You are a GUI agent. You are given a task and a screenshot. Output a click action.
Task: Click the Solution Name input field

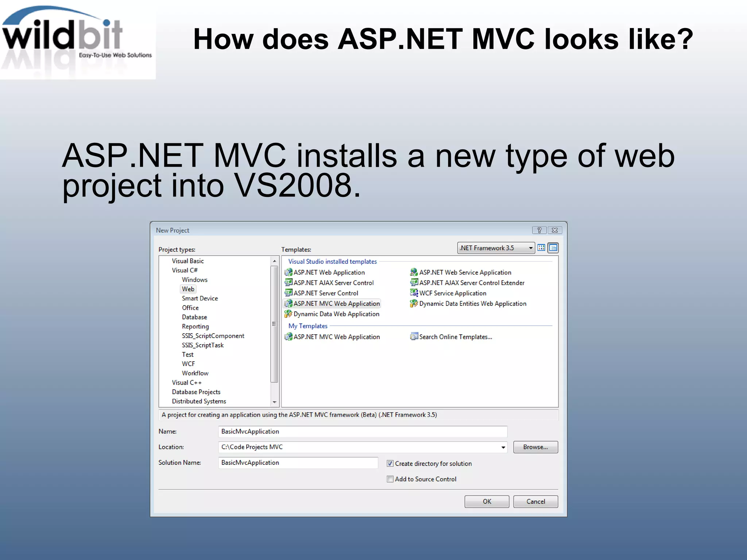coord(298,463)
